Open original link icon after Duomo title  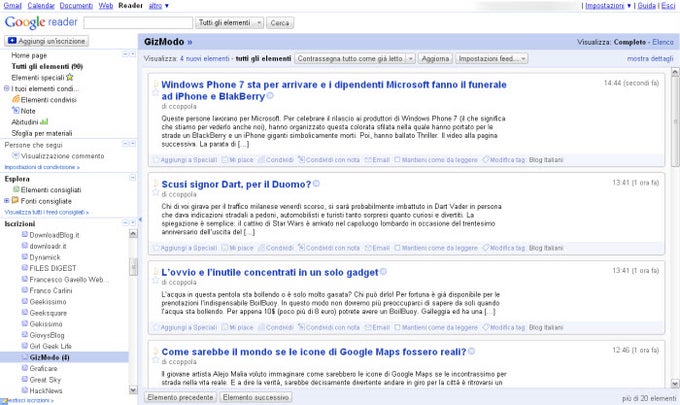pos(316,184)
